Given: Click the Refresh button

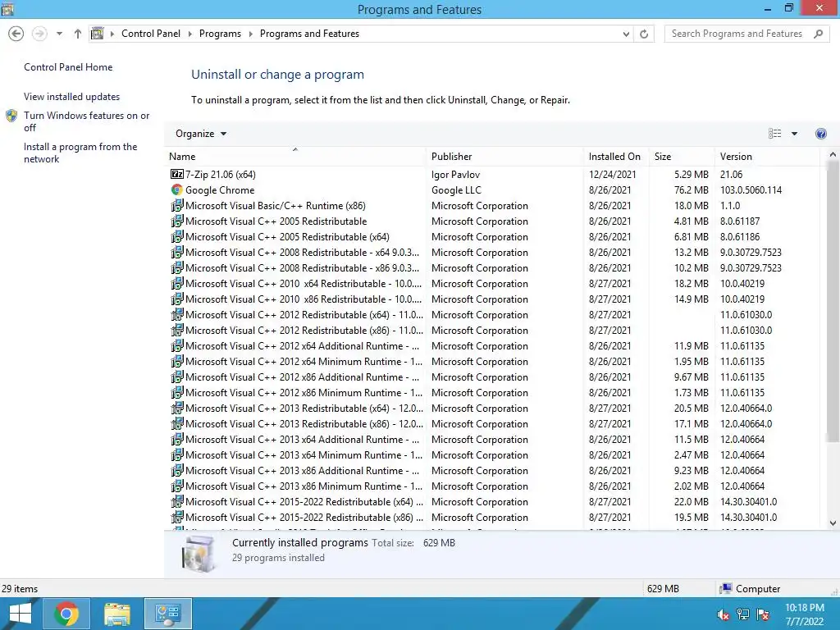Looking at the screenshot, I should pos(644,34).
